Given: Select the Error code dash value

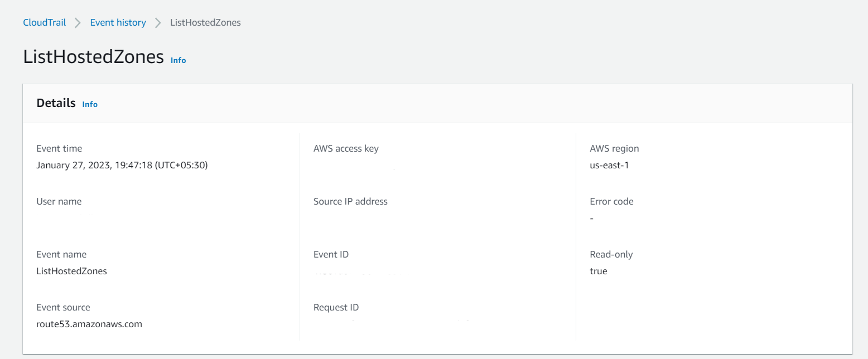Looking at the screenshot, I should (x=592, y=218).
